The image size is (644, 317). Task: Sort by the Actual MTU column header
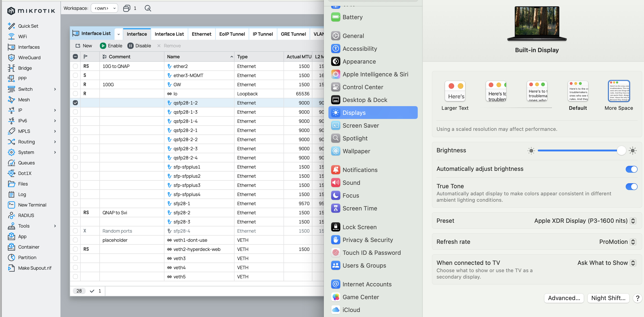pos(298,57)
